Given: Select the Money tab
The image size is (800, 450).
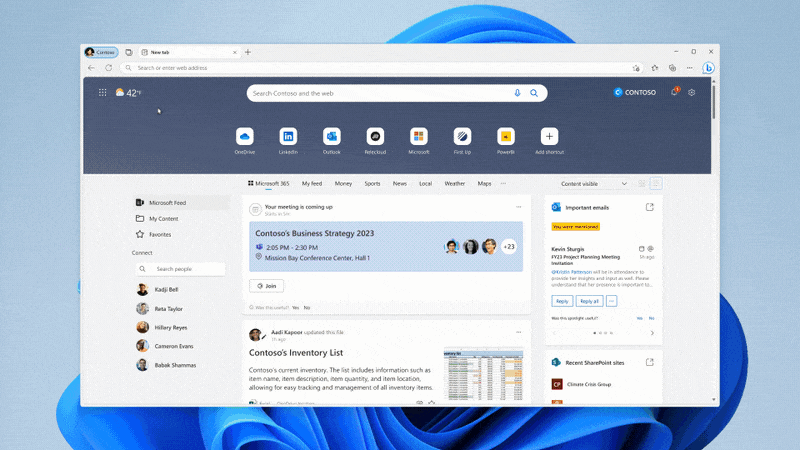Looking at the screenshot, I should point(343,184).
